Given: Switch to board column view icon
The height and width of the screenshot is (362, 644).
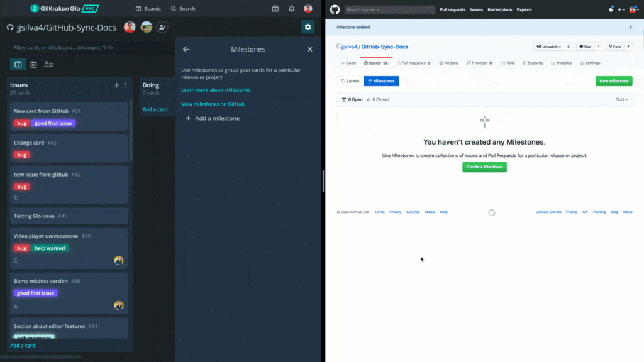Looking at the screenshot, I should [18, 64].
